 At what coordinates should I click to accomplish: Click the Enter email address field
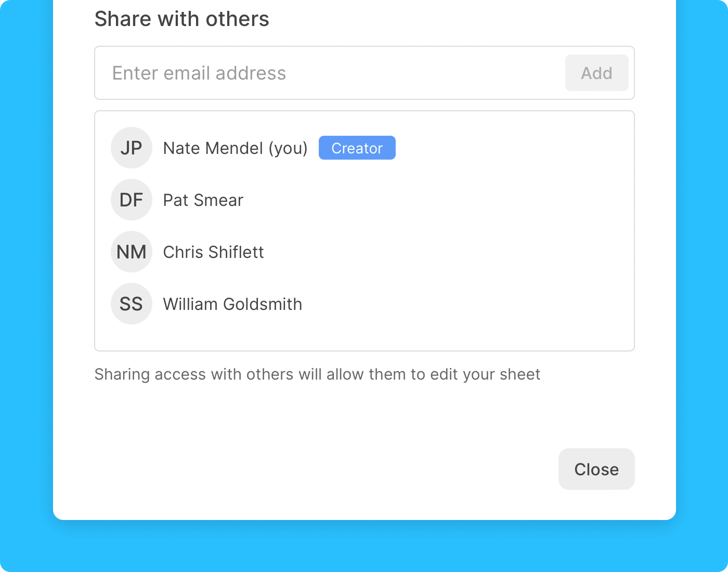[x=312, y=73]
